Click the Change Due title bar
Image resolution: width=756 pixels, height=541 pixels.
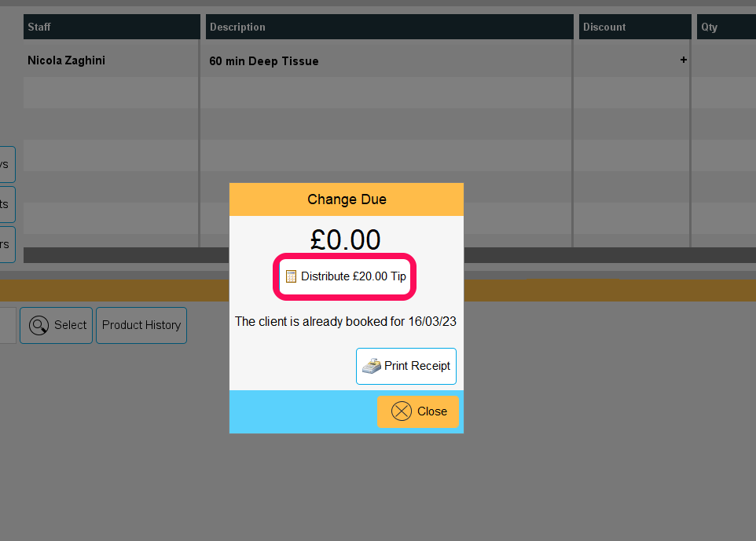(x=347, y=199)
